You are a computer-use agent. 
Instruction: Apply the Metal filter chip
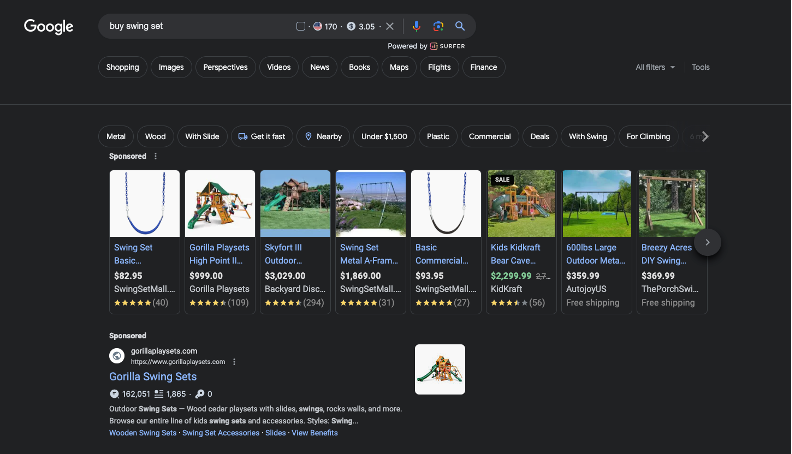pyautogui.click(x=116, y=136)
